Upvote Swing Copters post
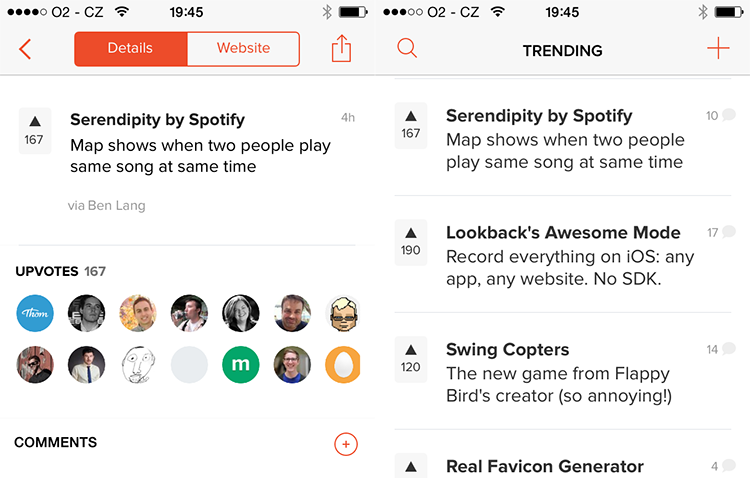 tap(411, 359)
